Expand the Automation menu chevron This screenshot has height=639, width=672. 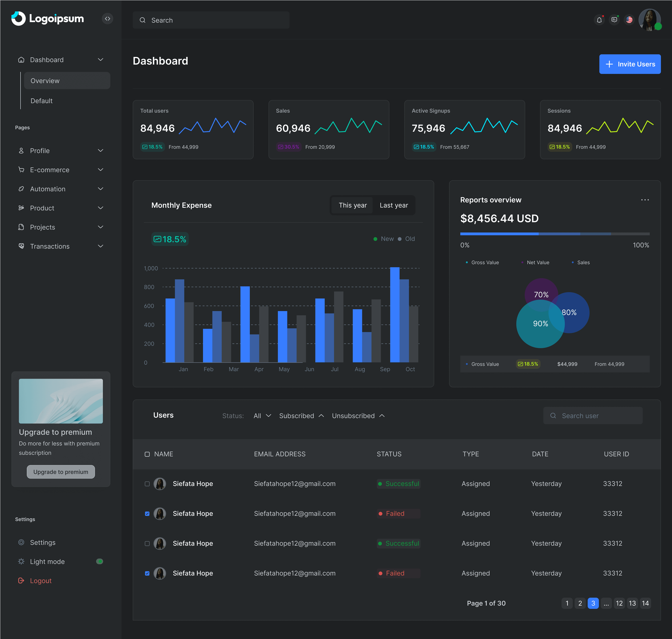[x=101, y=189]
